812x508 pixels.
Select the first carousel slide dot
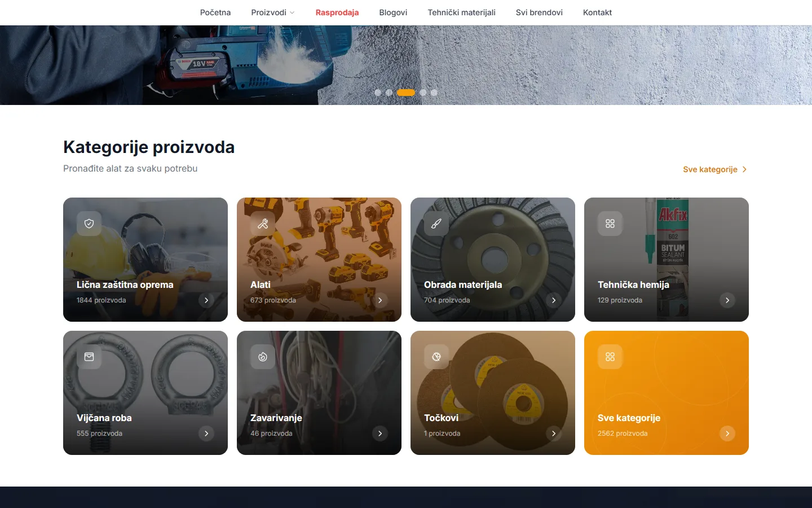378,93
